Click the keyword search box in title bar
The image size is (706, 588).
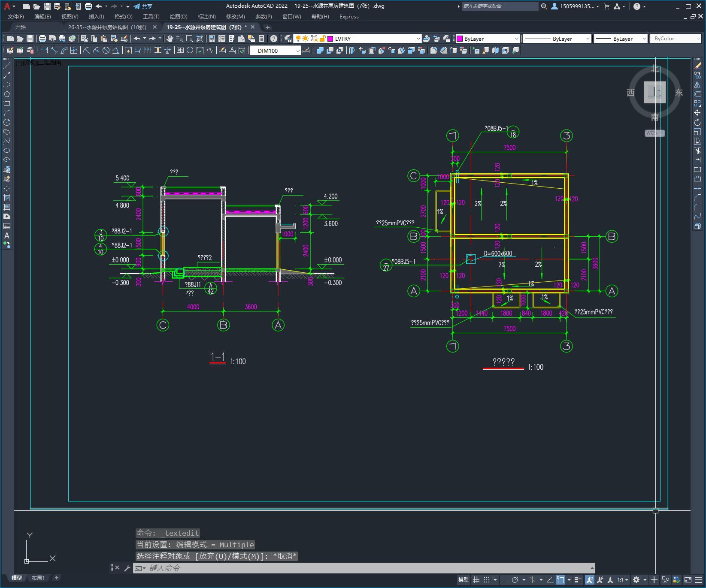[500, 6]
